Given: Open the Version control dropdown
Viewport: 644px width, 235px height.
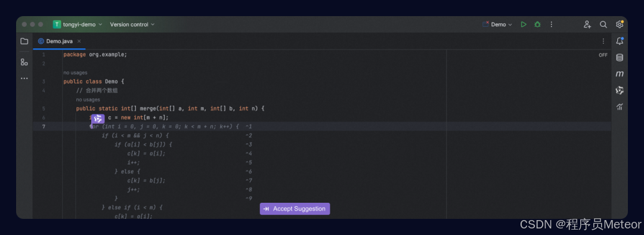Looking at the screenshot, I should pos(132,24).
